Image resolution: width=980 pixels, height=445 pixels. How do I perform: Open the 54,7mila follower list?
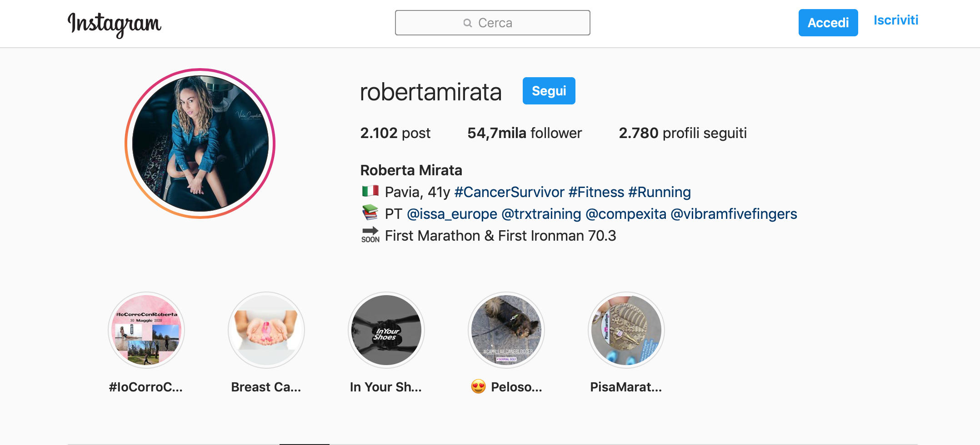(x=525, y=133)
